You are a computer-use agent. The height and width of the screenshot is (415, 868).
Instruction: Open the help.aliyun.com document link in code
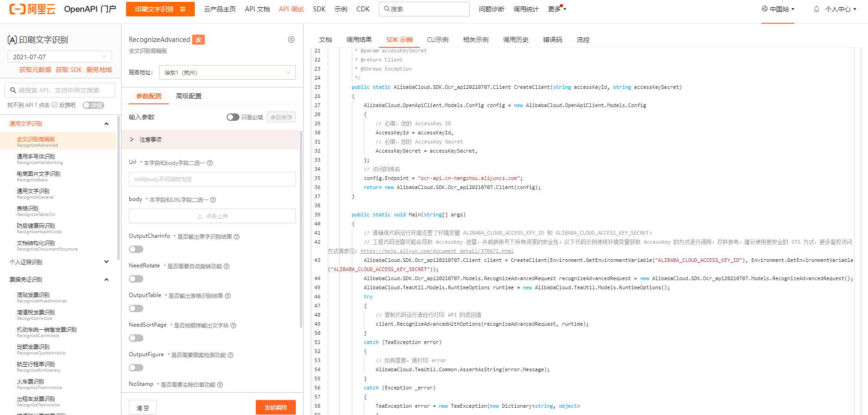coord(437,251)
